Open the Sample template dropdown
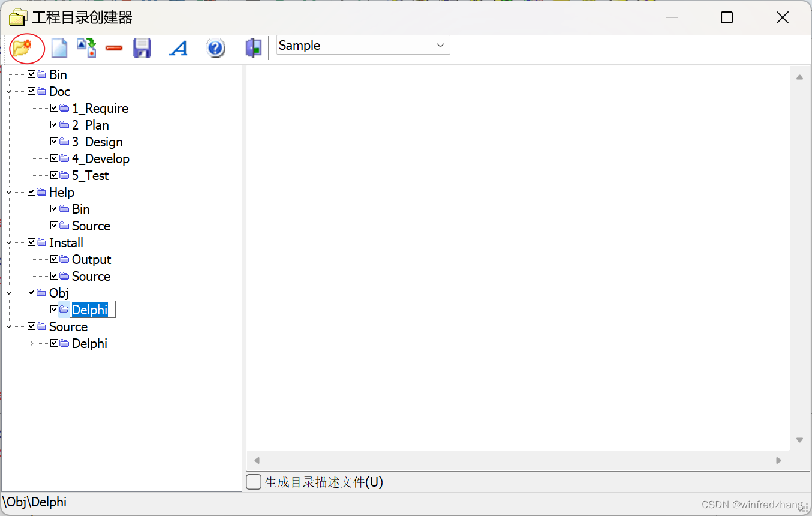The image size is (812, 516). pyautogui.click(x=440, y=46)
